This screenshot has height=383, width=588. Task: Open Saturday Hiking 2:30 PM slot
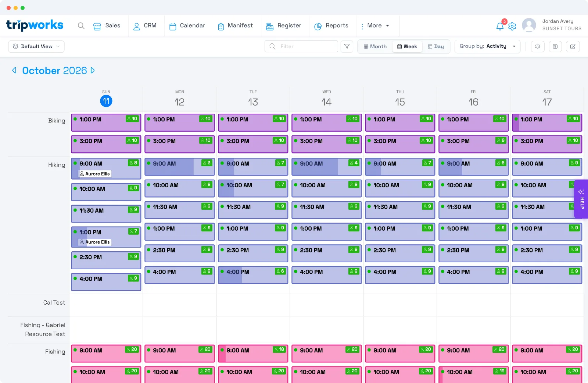coord(547,253)
